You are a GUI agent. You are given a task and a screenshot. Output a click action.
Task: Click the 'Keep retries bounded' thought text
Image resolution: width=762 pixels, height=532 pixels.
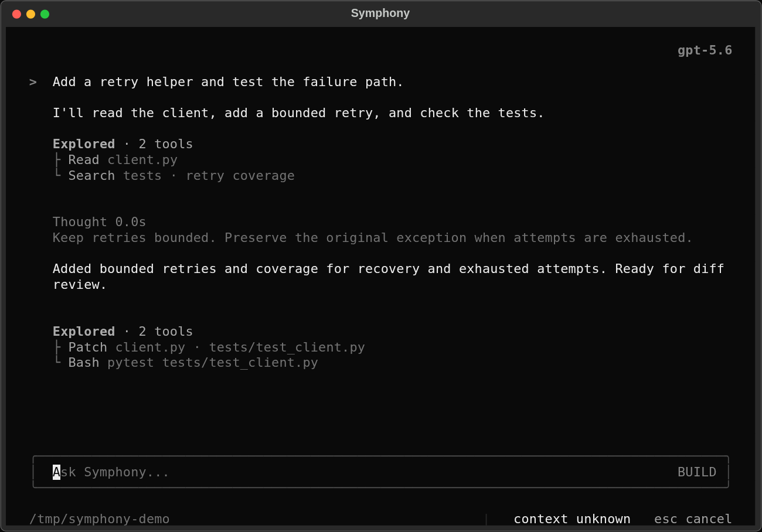click(x=373, y=238)
